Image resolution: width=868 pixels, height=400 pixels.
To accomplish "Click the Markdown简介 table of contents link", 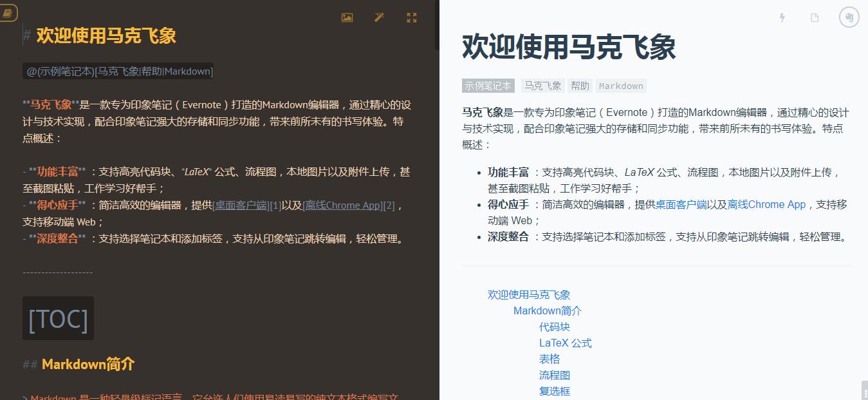I will click(548, 310).
